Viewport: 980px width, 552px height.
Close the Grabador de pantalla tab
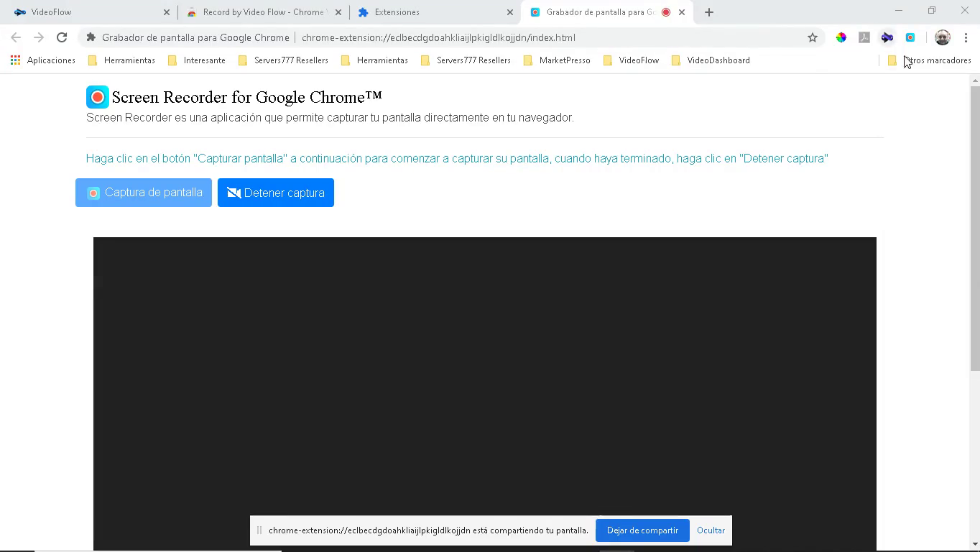(x=682, y=12)
